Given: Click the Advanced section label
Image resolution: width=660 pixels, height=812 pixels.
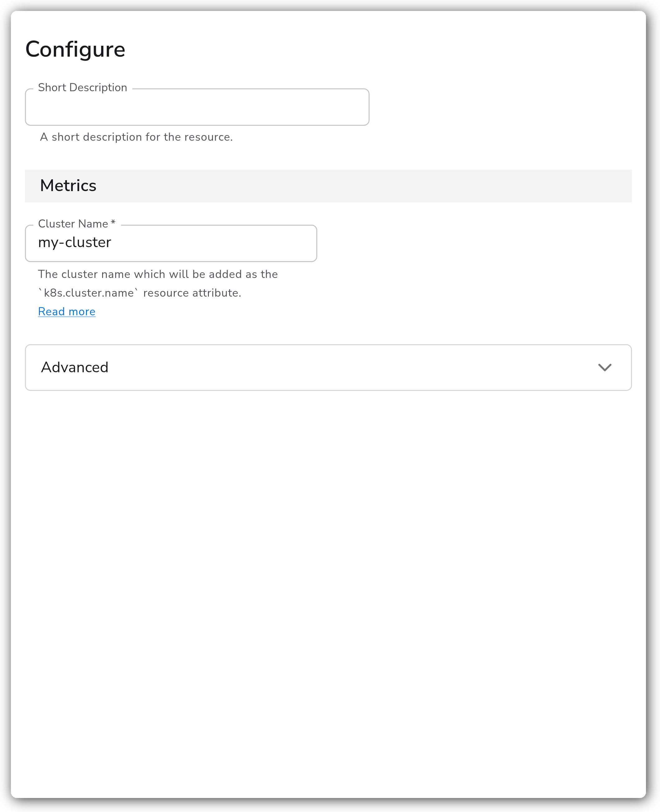Looking at the screenshot, I should tap(75, 368).
